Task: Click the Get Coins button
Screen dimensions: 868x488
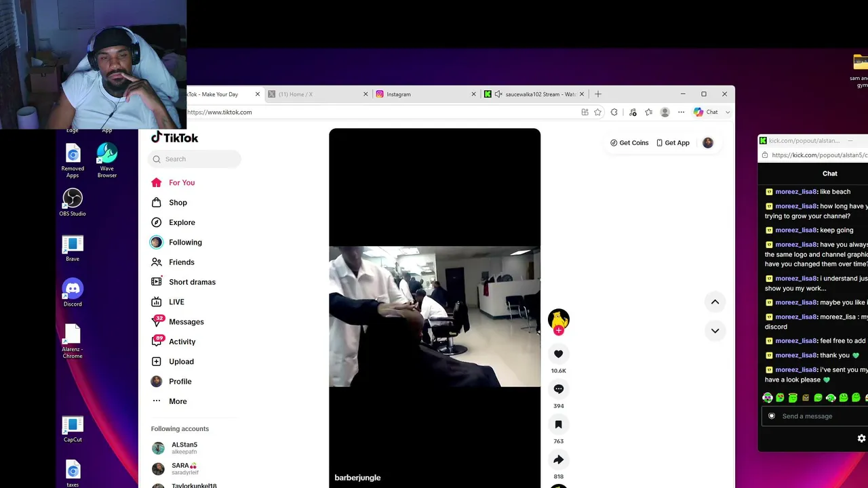Action: pyautogui.click(x=629, y=143)
